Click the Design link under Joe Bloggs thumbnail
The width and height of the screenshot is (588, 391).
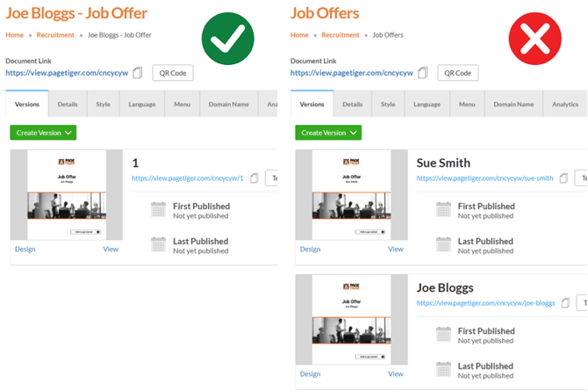pos(310,374)
